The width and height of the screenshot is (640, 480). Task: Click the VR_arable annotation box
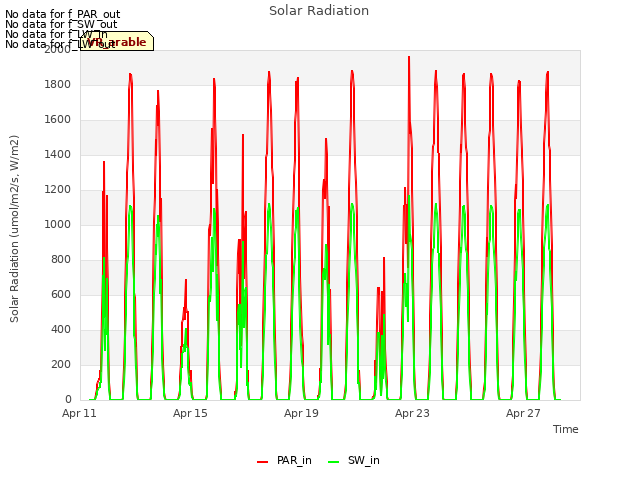[117, 41]
